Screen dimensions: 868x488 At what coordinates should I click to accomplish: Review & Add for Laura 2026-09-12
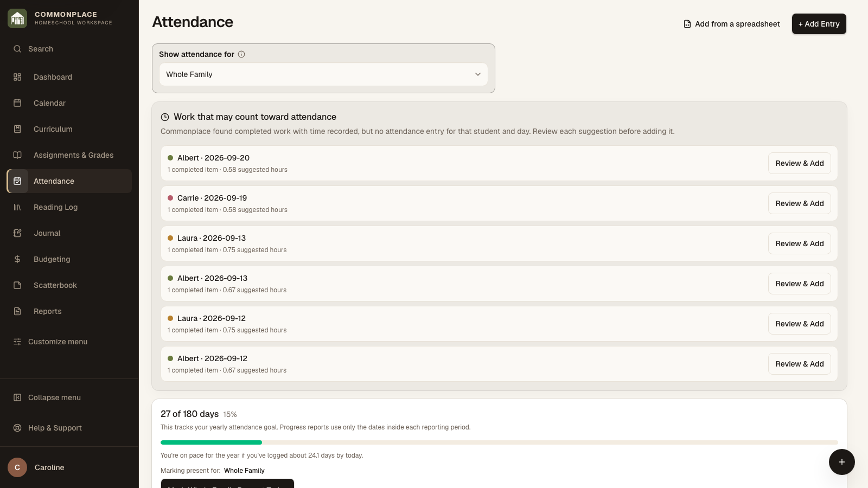click(800, 324)
